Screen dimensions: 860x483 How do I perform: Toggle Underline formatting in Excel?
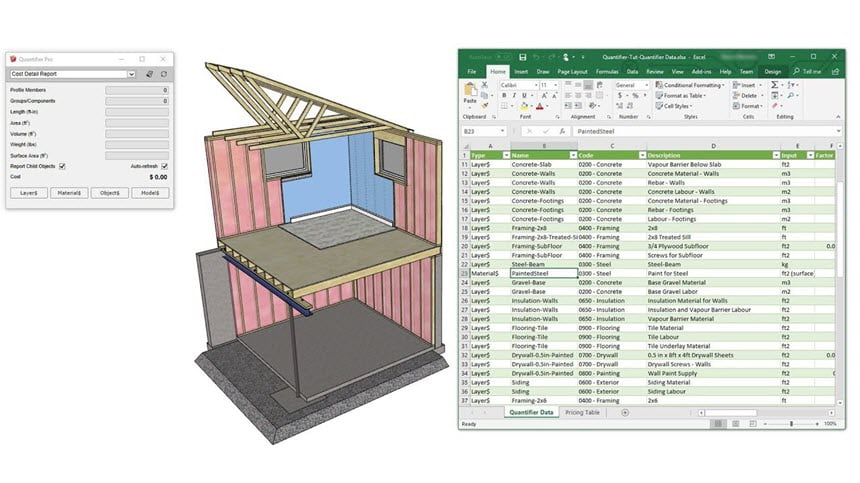click(x=524, y=95)
